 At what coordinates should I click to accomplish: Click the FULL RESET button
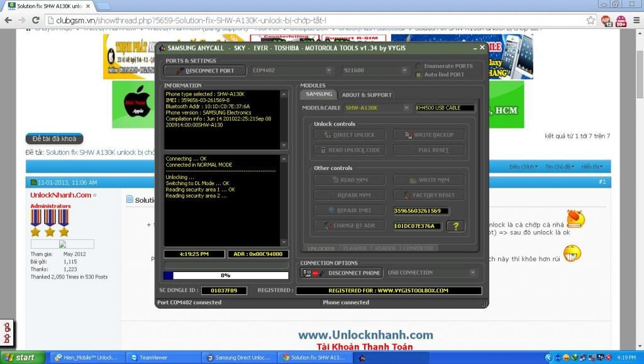coord(429,150)
